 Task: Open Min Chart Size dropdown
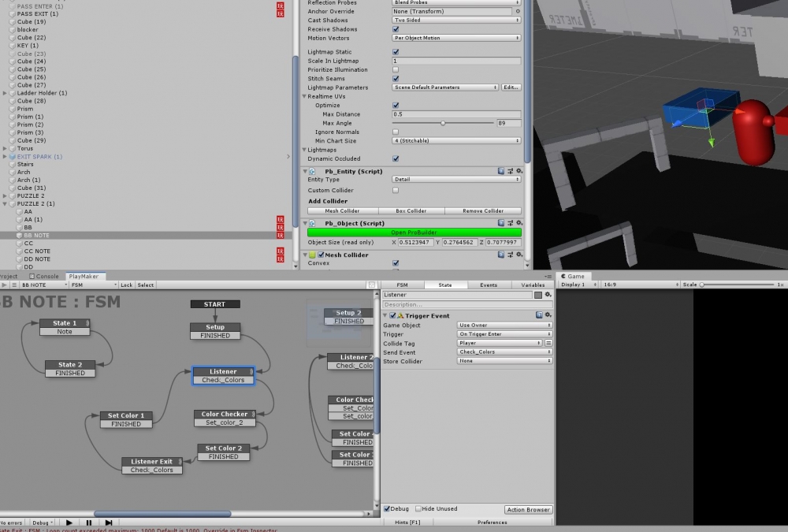pyautogui.click(x=456, y=141)
